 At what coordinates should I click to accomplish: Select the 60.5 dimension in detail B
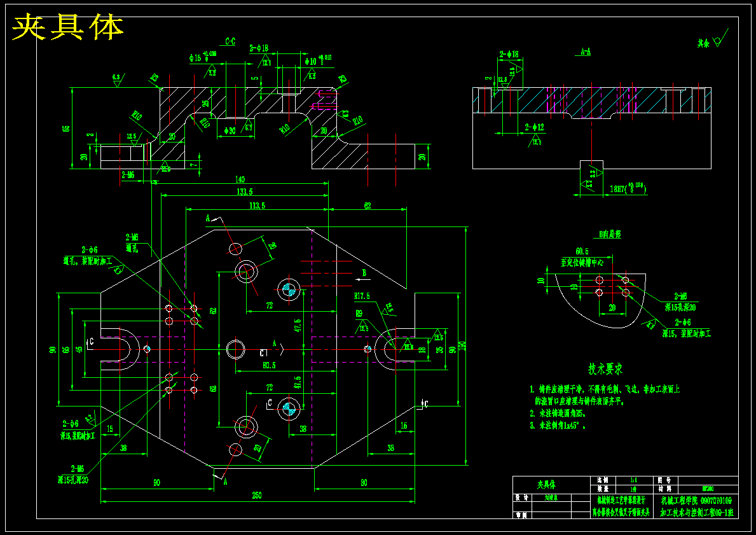pyautogui.click(x=581, y=251)
